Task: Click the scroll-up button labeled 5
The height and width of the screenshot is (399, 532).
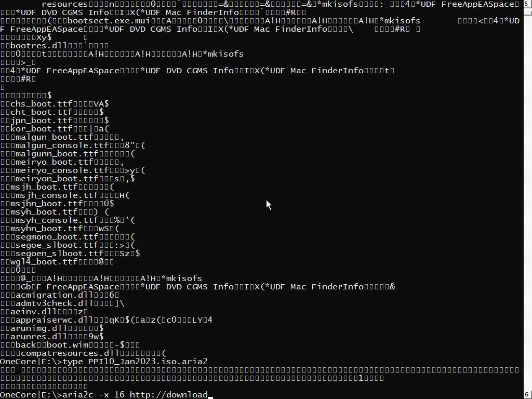Action: [x=528, y=4]
